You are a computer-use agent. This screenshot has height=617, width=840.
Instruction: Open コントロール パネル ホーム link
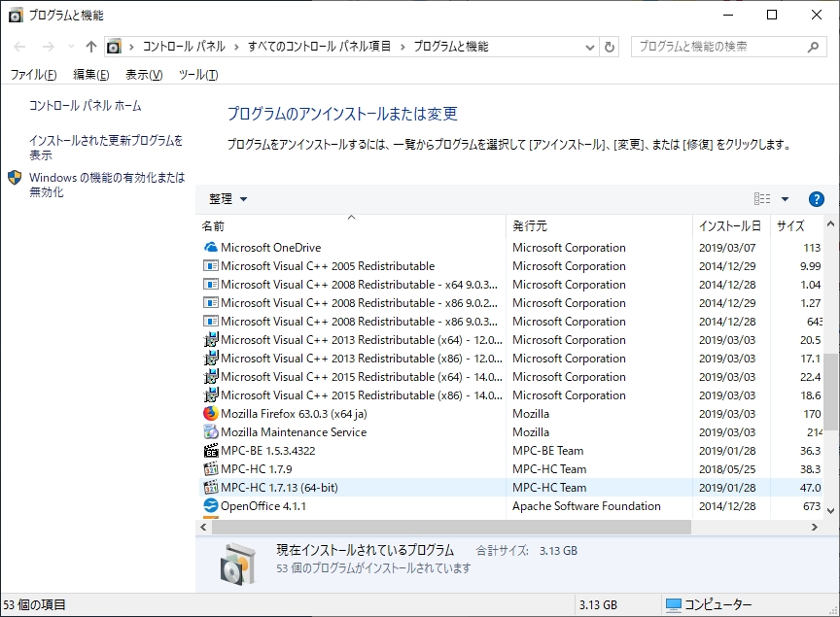[x=86, y=106]
